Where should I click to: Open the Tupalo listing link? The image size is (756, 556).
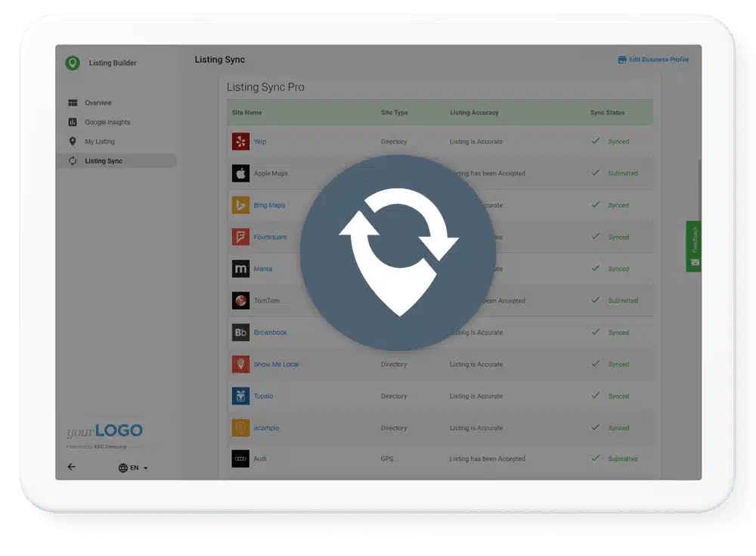263,396
